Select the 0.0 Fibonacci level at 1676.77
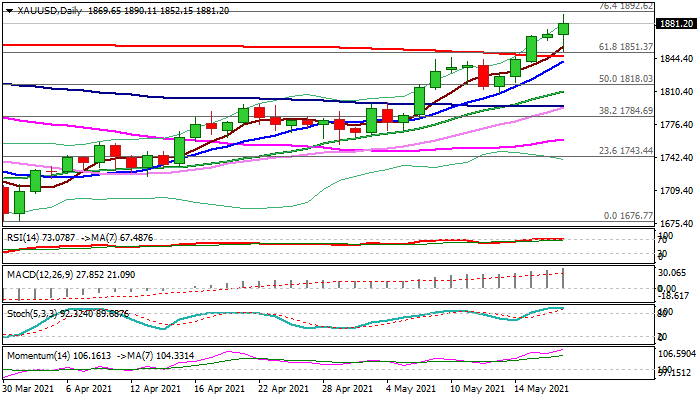The height and width of the screenshot is (400, 700). click(x=627, y=215)
